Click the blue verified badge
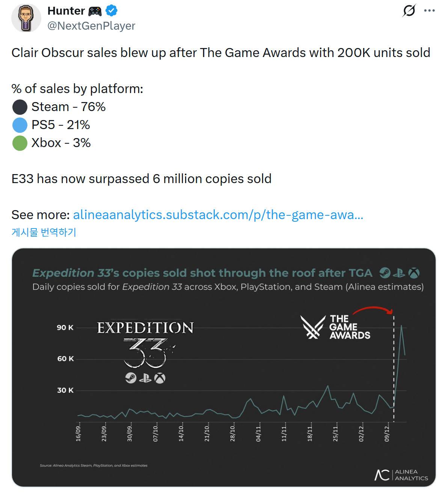The width and height of the screenshot is (448, 496). (112, 11)
